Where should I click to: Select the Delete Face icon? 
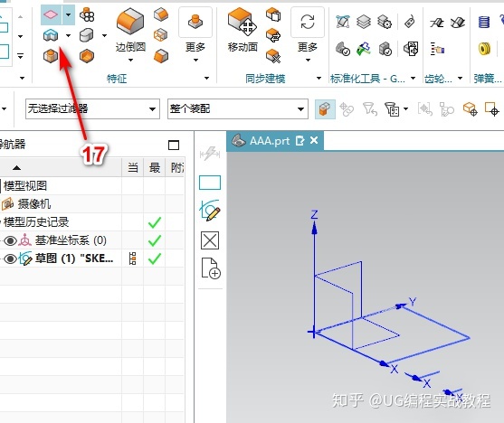273,56
